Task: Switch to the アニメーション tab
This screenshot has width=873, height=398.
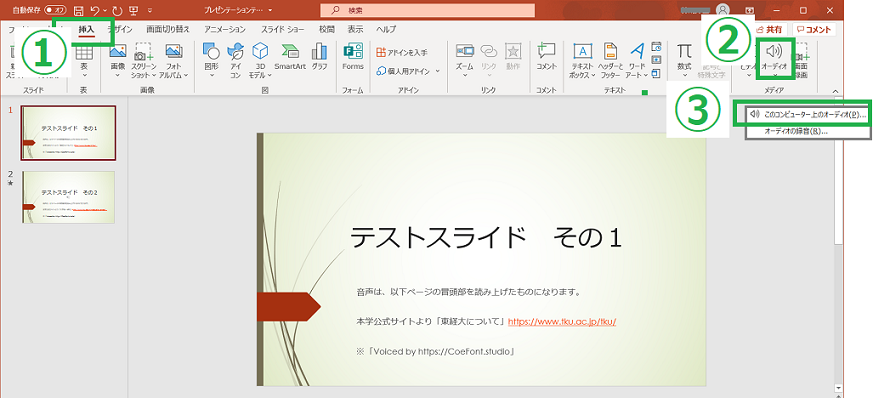Action: point(225,30)
